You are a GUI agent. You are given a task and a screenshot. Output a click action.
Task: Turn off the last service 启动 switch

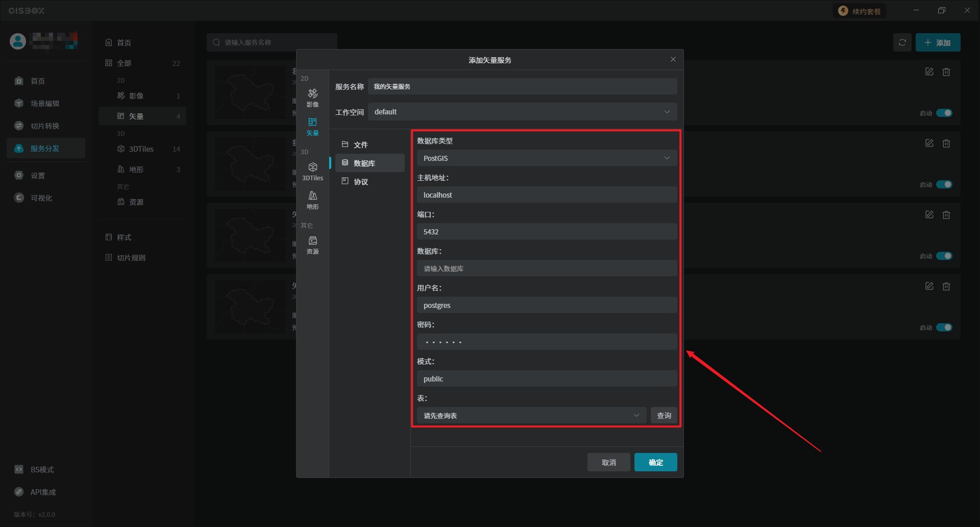click(x=944, y=327)
